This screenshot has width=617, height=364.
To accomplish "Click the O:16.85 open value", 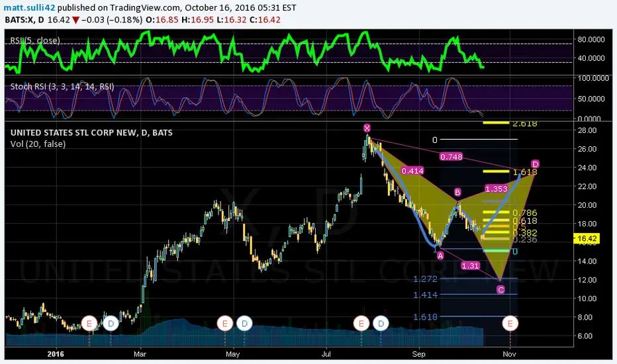I will pyautogui.click(x=162, y=20).
